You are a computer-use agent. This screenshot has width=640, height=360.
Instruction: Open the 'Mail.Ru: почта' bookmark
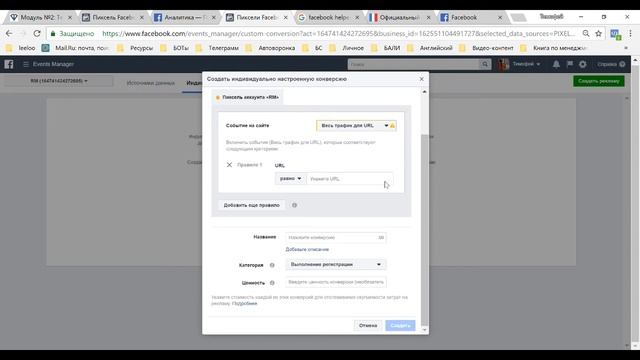coord(76,48)
